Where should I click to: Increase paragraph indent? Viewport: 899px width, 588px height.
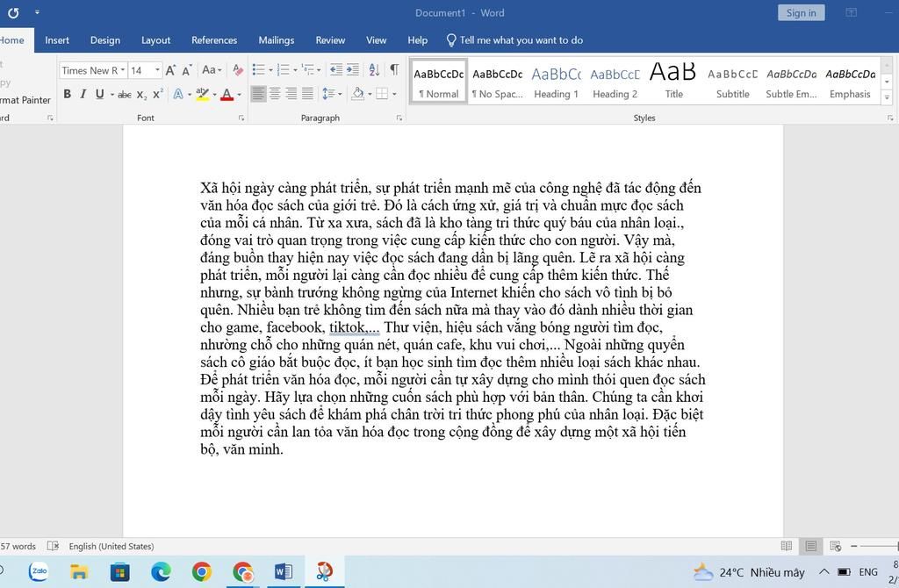(x=353, y=70)
